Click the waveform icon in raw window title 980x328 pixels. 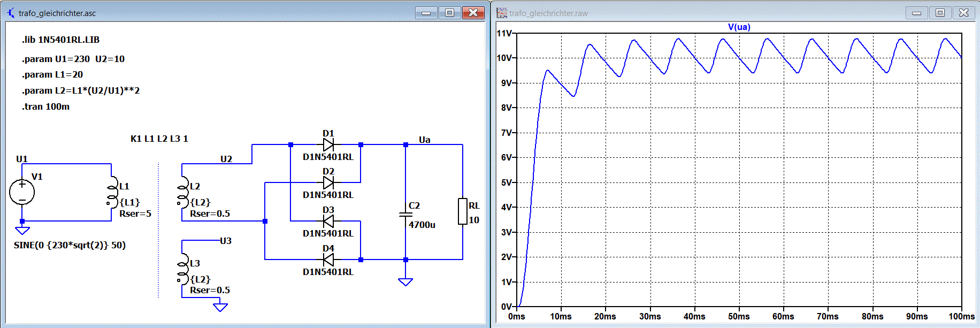coord(502,12)
